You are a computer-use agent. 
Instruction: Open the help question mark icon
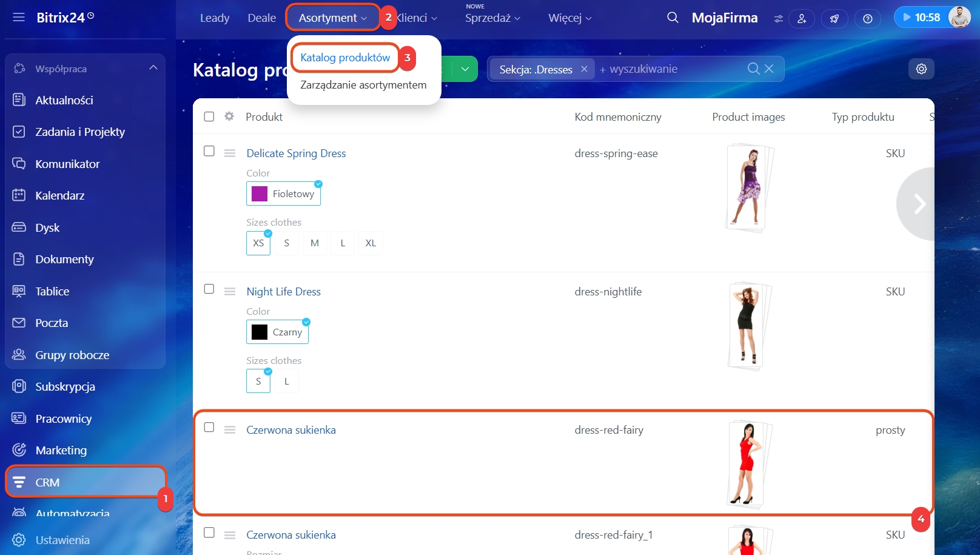click(867, 19)
